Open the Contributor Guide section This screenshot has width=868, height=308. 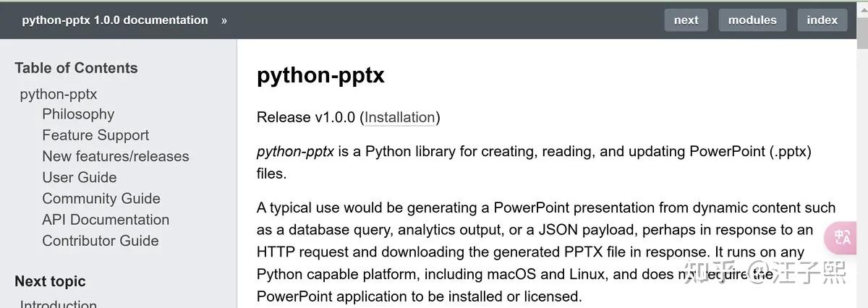click(x=101, y=241)
